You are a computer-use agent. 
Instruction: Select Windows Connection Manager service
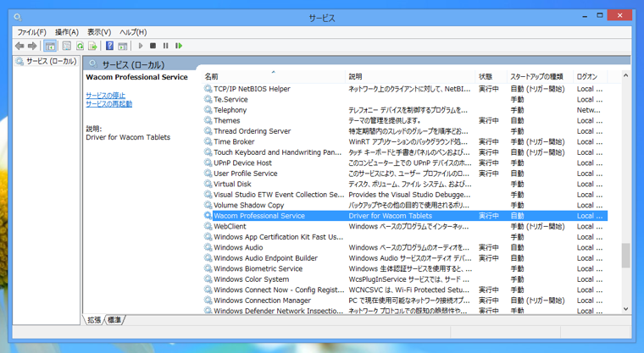(x=405, y=301)
